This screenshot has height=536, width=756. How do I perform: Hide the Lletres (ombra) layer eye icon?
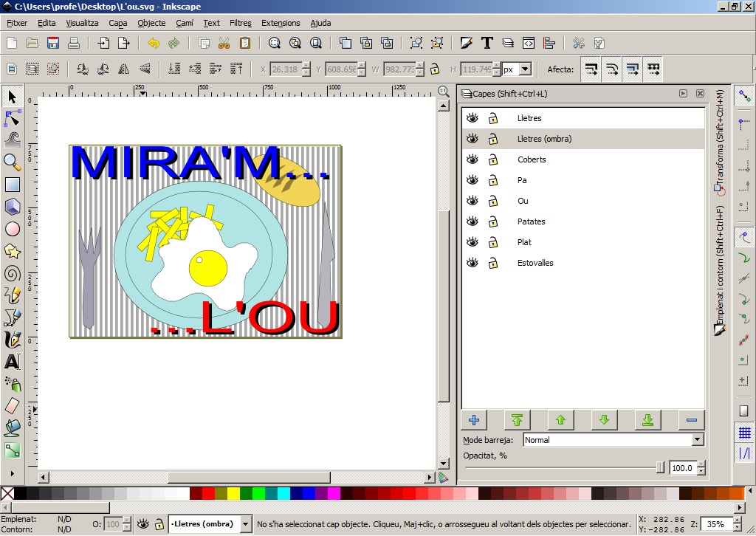pos(472,139)
